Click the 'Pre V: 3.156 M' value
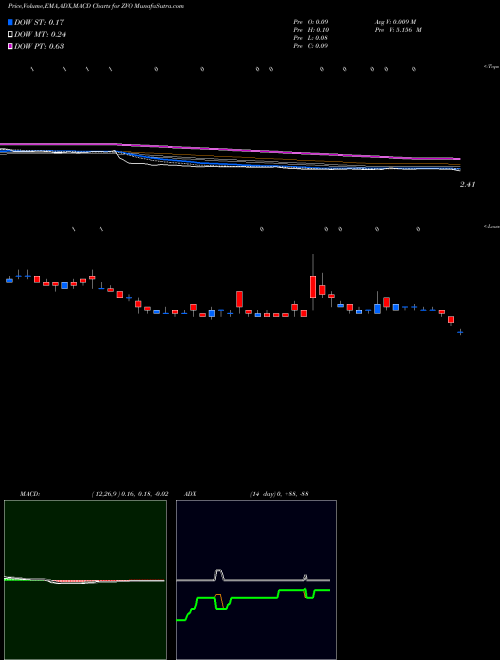This screenshot has height=660, width=500. (x=398, y=30)
